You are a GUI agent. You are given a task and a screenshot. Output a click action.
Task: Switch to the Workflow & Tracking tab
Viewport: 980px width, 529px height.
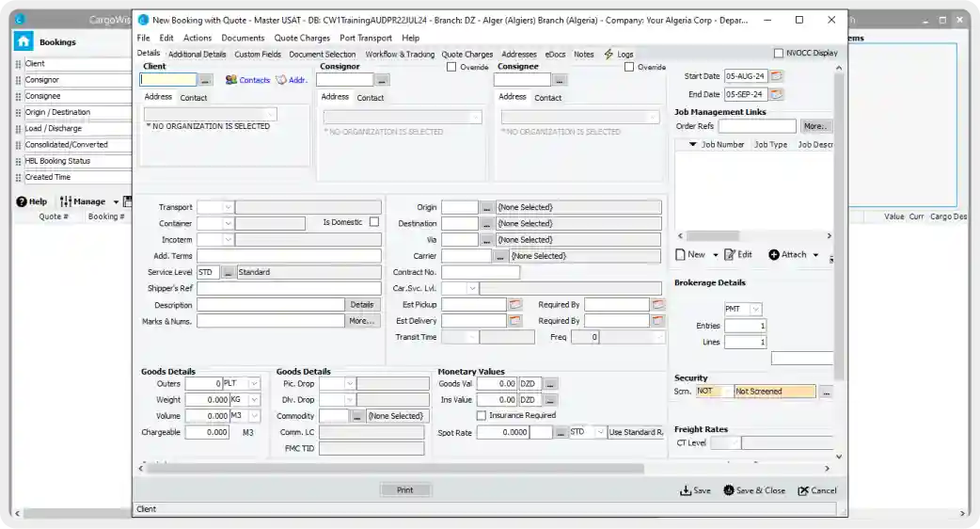[x=400, y=55]
